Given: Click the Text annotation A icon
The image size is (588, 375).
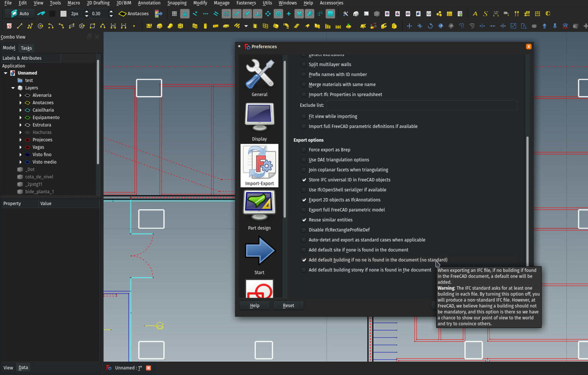Looking at the screenshot, I should [475, 14].
